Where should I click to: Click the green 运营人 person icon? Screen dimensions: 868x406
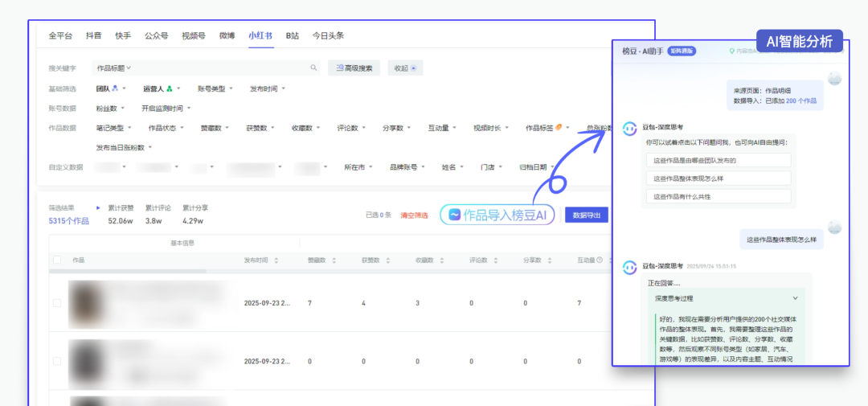(x=170, y=88)
